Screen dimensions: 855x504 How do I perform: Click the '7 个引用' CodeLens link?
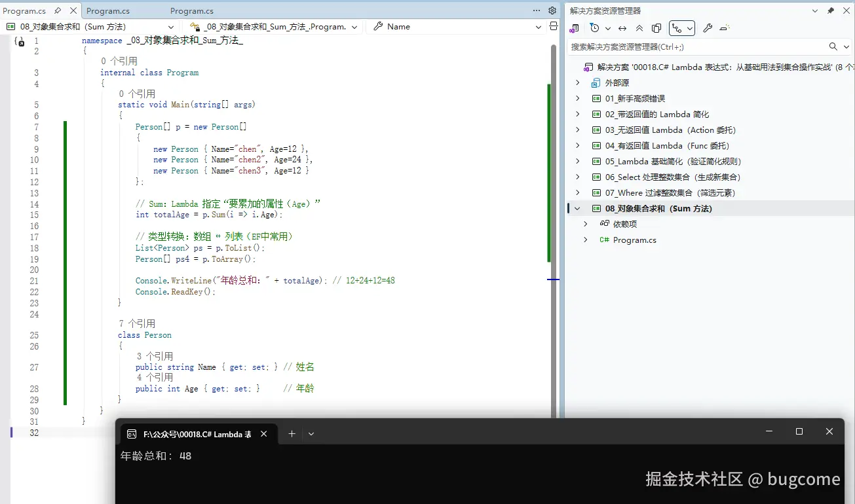click(137, 323)
